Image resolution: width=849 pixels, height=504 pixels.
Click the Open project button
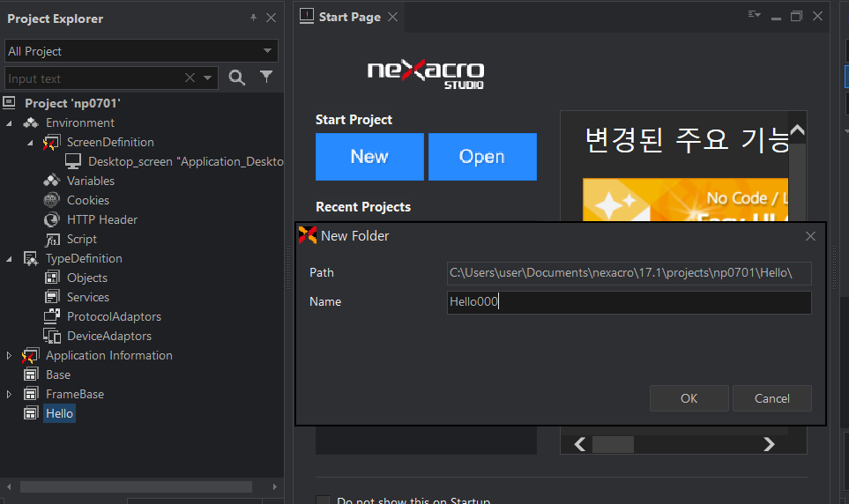[482, 157]
